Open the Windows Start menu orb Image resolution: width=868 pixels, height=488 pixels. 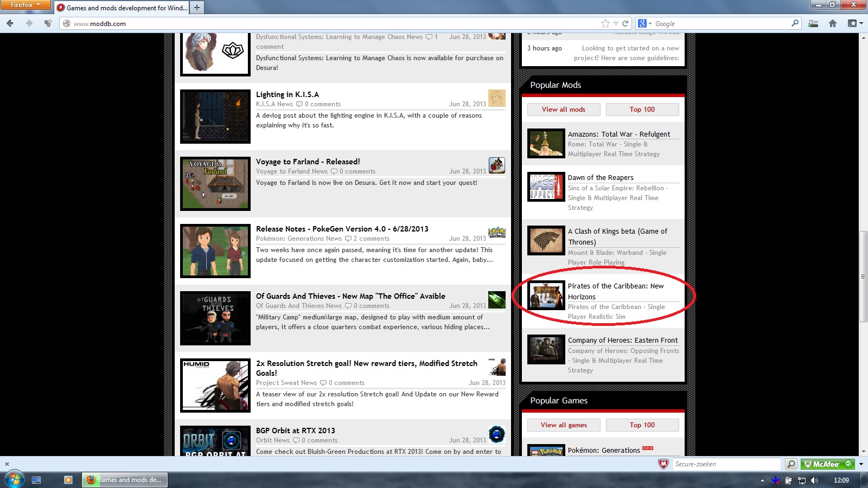pyautogui.click(x=14, y=480)
